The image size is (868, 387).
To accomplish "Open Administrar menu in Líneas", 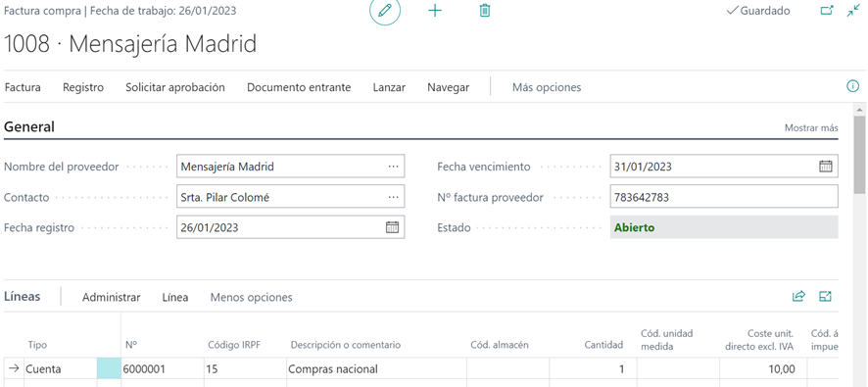I will (112, 297).
